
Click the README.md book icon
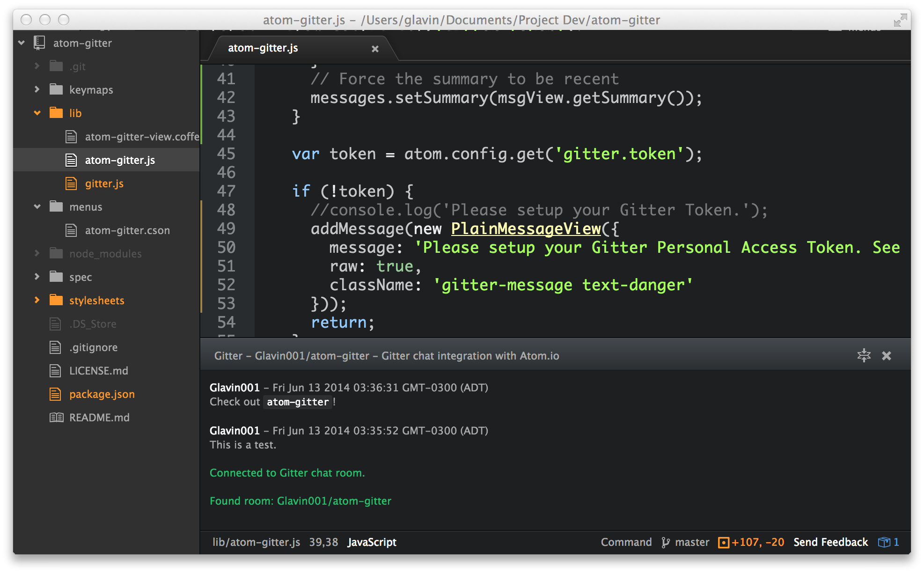tap(56, 418)
